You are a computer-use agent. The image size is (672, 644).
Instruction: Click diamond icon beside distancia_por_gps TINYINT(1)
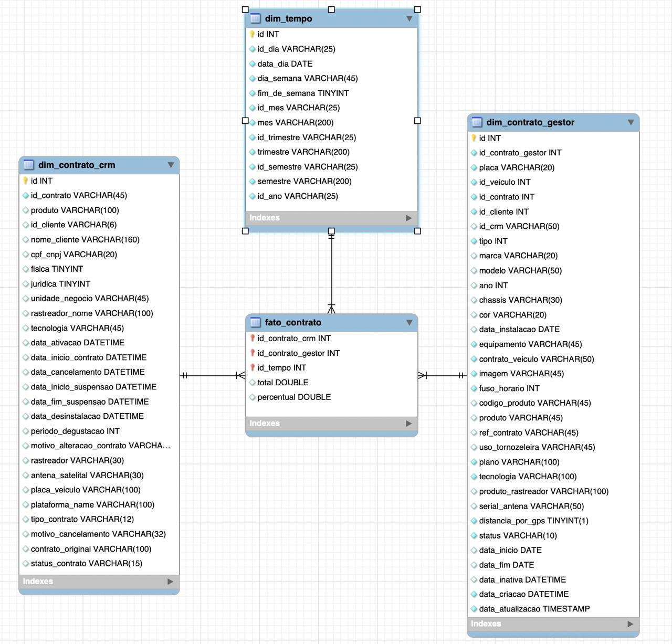[x=474, y=521]
